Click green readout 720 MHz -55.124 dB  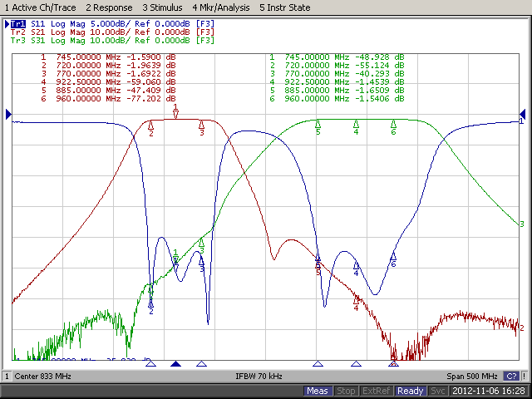337,65
